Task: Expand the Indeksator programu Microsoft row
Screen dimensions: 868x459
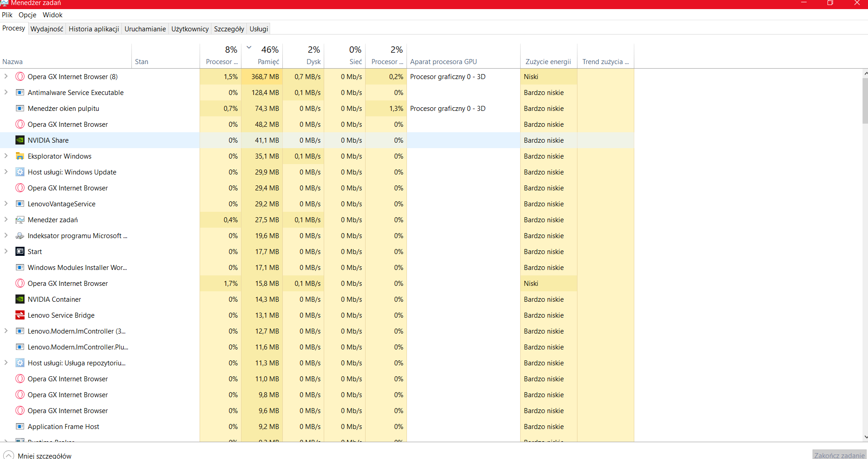Action: click(6, 235)
